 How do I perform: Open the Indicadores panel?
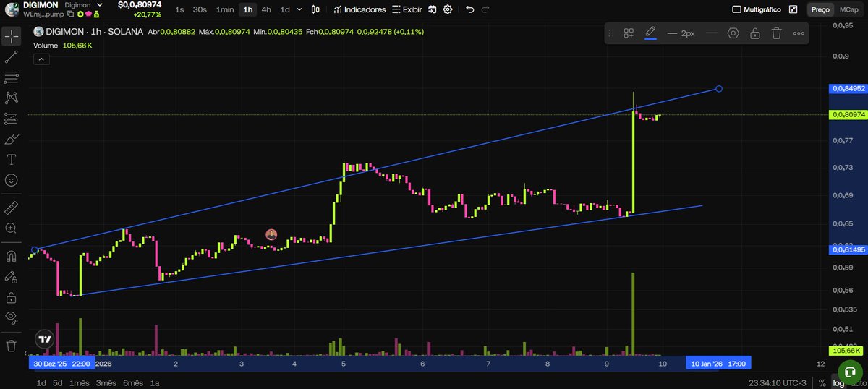[359, 9]
